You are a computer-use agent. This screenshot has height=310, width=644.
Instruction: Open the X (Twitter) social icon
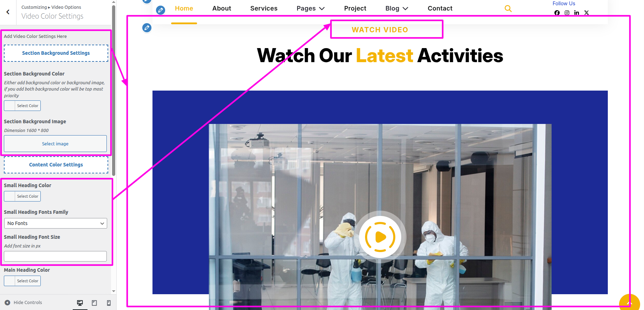pos(586,13)
